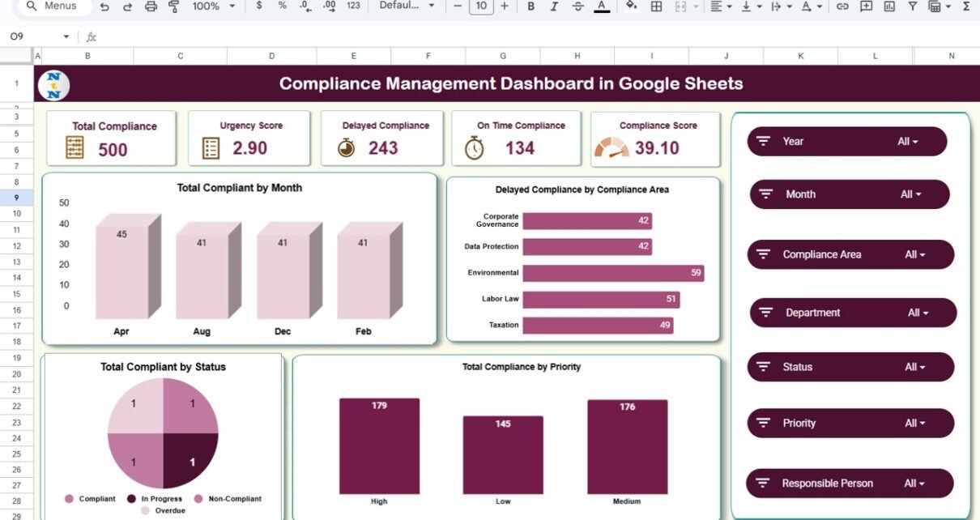Click the Functions sigma icon

tap(966, 6)
